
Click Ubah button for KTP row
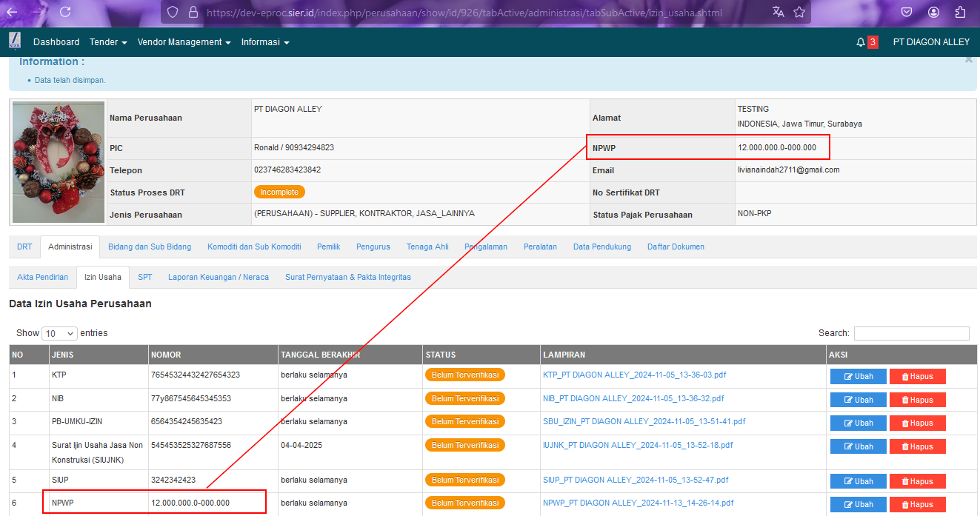coord(858,376)
